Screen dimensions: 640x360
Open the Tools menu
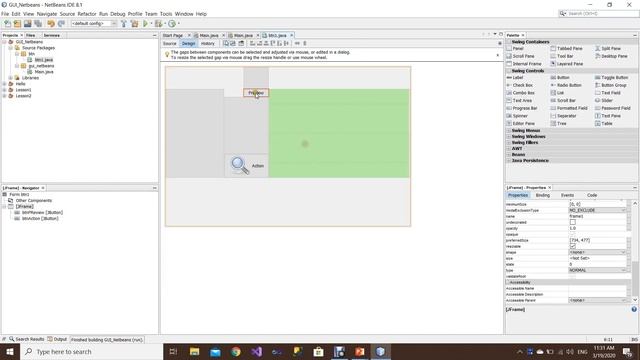tap(166, 14)
